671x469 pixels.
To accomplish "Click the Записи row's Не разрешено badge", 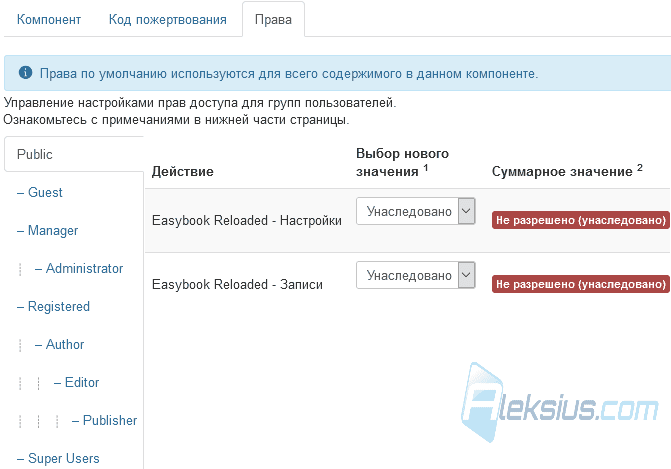I will tap(581, 284).
